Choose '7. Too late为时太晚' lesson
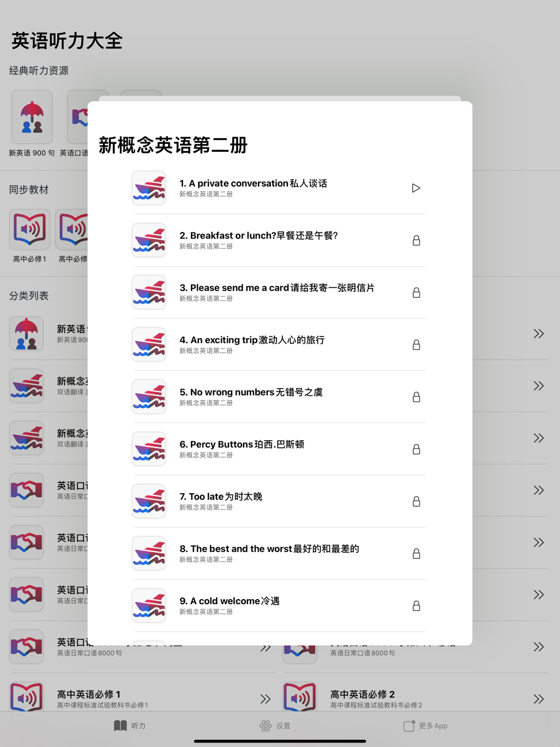 (x=221, y=496)
